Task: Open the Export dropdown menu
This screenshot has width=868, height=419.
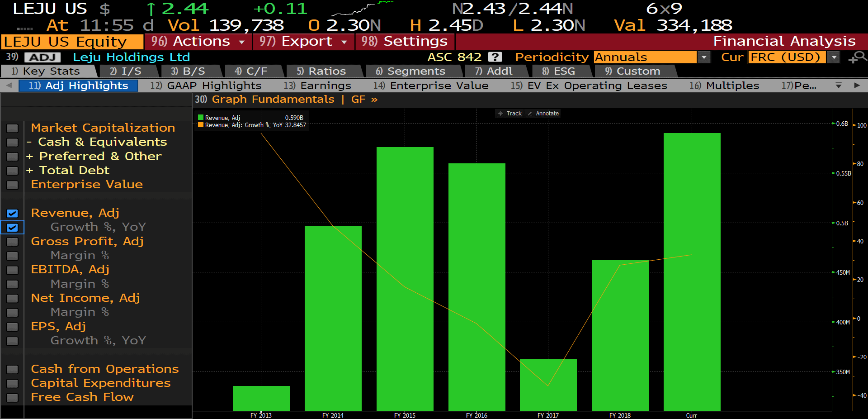Action: click(x=304, y=42)
